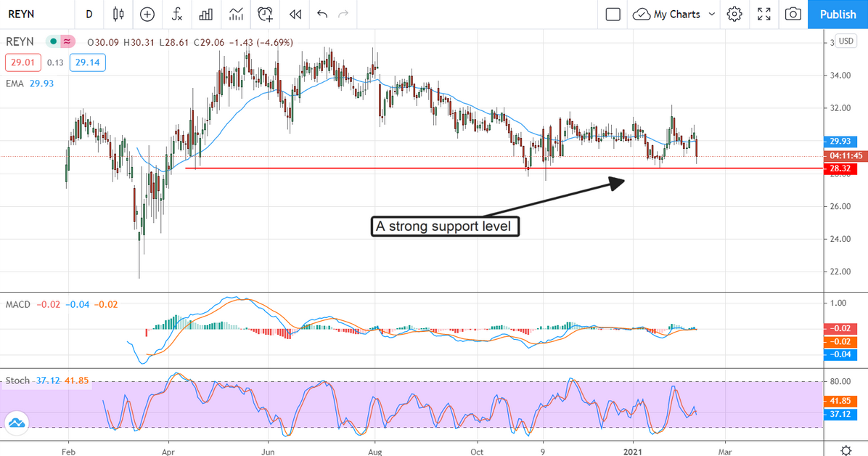Click the 29.93 EMA legend value
The height and width of the screenshot is (456, 868).
click(41, 84)
